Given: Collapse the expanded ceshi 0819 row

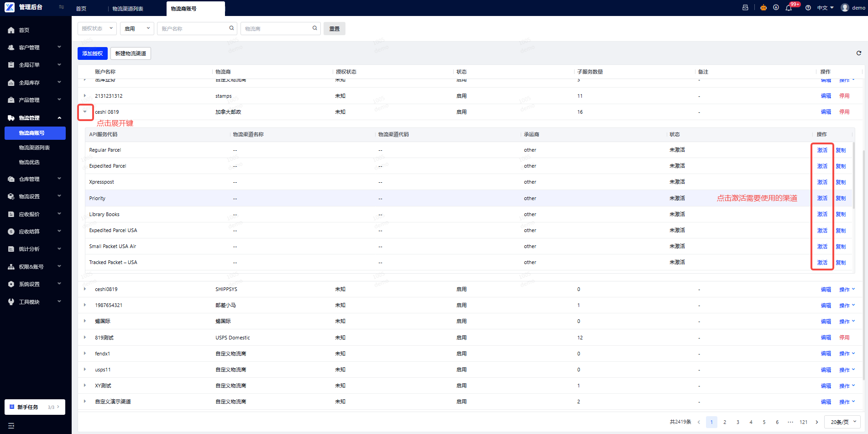Looking at the screenshot, I should [85, 112].
